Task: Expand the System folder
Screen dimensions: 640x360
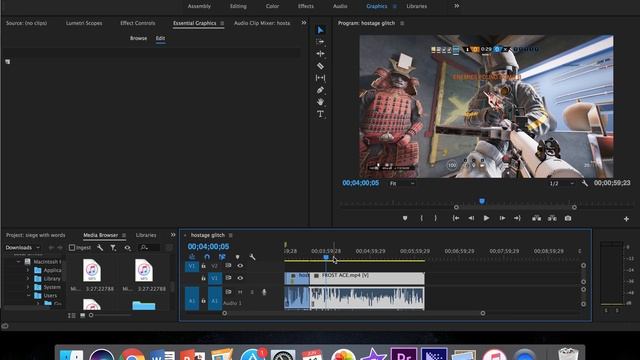Action: (28, 287)
